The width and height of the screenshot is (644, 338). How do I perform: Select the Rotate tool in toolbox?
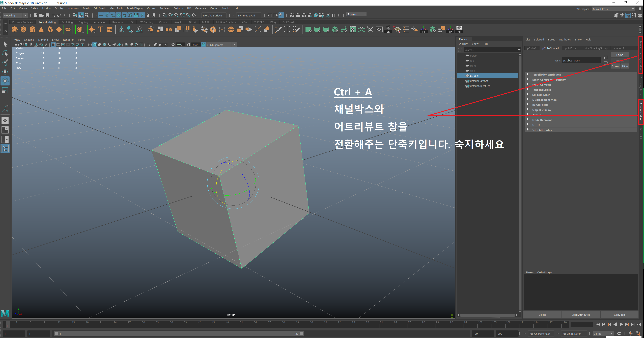point(5,81)
